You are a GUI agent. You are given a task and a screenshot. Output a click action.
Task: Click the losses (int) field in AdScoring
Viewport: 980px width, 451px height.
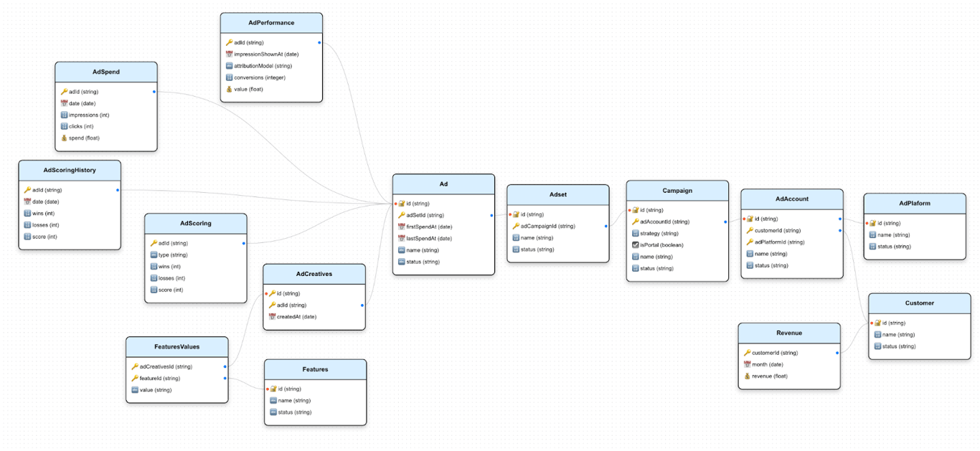[196, 278]
